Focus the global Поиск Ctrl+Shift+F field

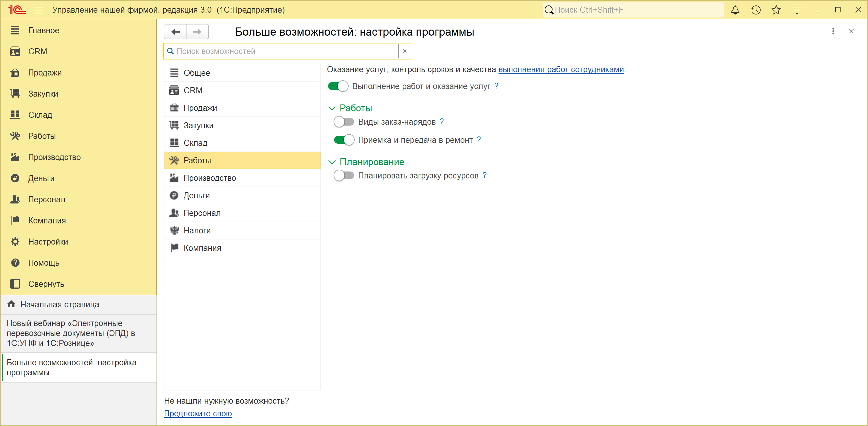pos(633,10)
